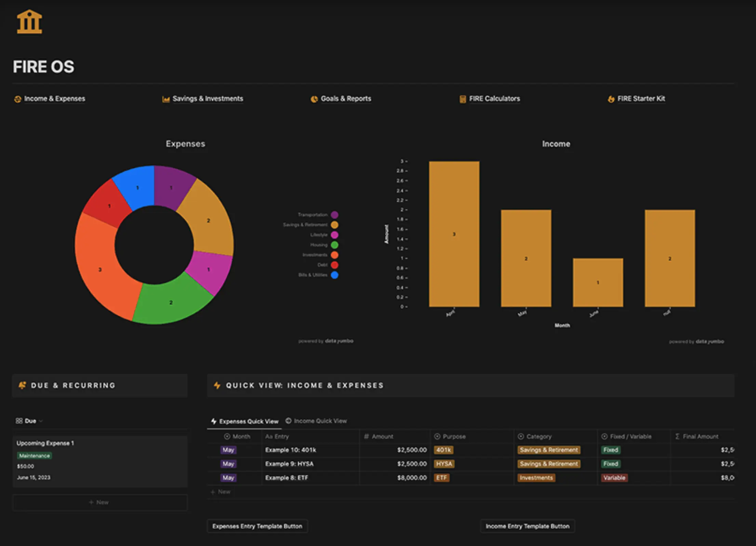Screen dimensions: 756x546
Task: Click the Income & Expenses coin icon
Action: pos(17,99)
